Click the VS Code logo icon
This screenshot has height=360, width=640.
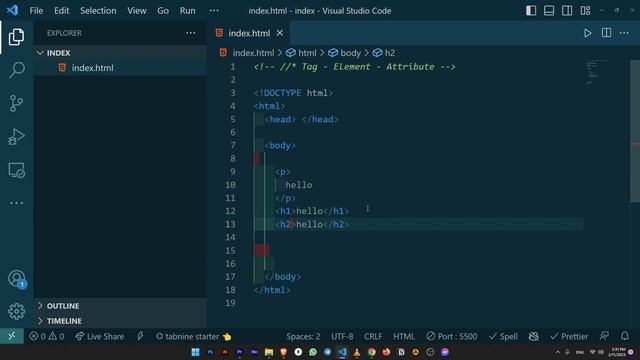pyautogui.click(x=12, y=10)
